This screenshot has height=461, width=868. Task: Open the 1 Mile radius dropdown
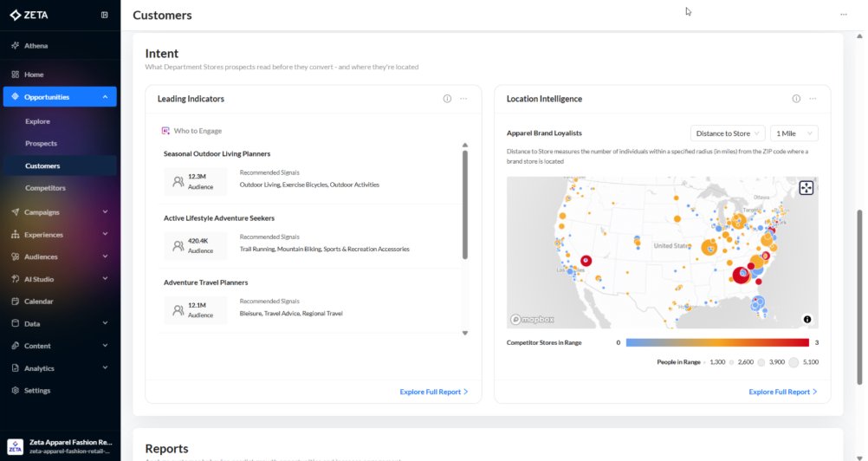coord(794,133)
